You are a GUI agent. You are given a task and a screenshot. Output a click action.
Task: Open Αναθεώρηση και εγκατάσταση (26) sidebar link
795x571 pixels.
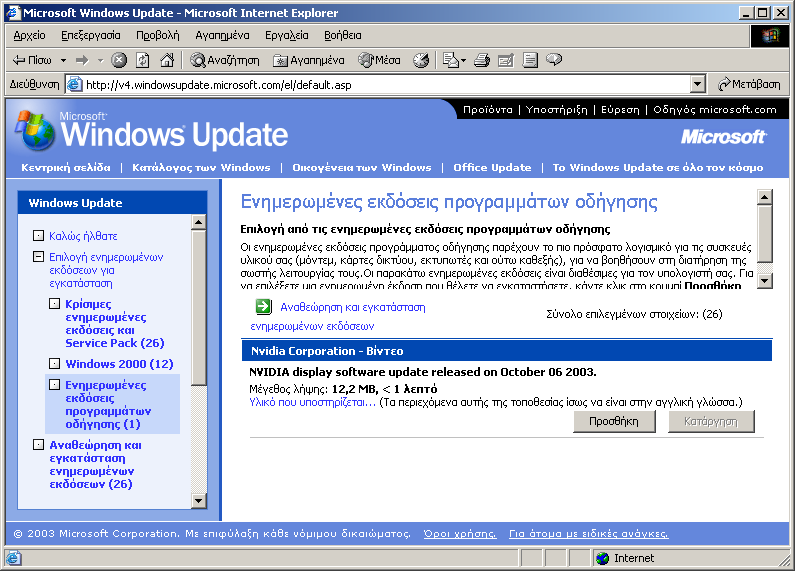[95, 465]
